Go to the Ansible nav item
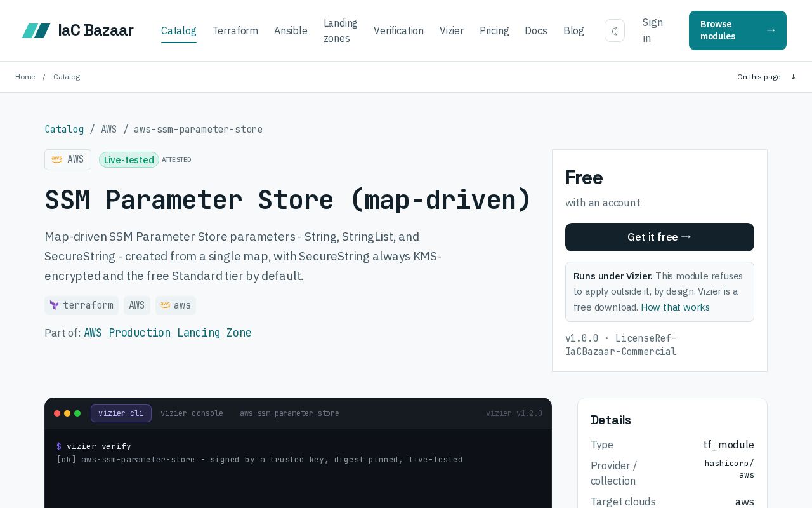This screenshot has height=508, width=812. tap(291, 30)
